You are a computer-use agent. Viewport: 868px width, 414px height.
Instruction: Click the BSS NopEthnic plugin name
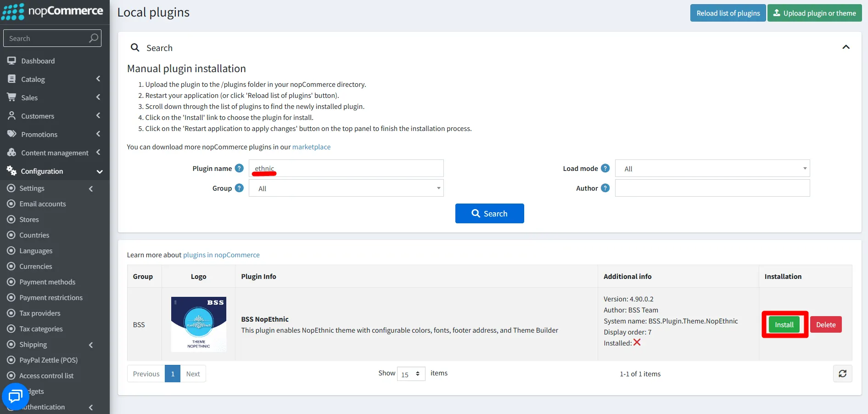(x=265, y=319)
